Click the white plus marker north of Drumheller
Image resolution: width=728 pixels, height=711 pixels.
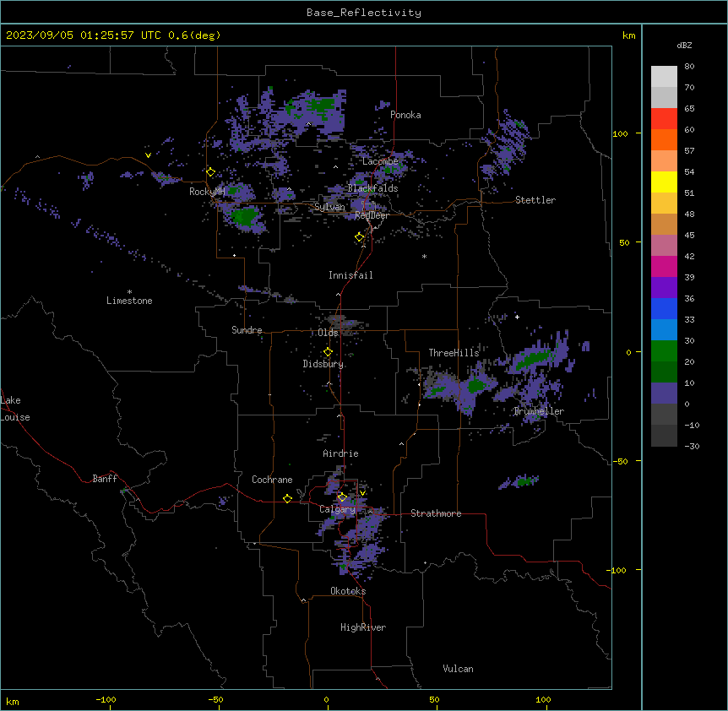pos(517,317)
